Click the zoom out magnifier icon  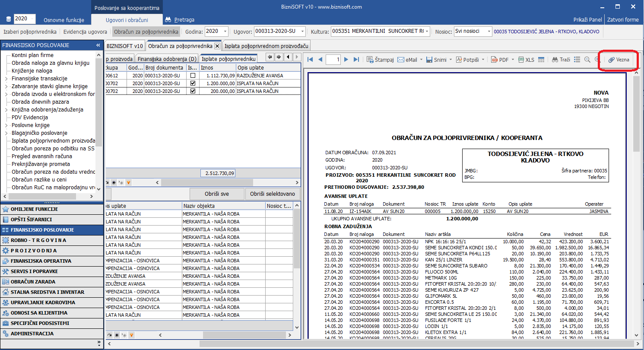(587, 60)
